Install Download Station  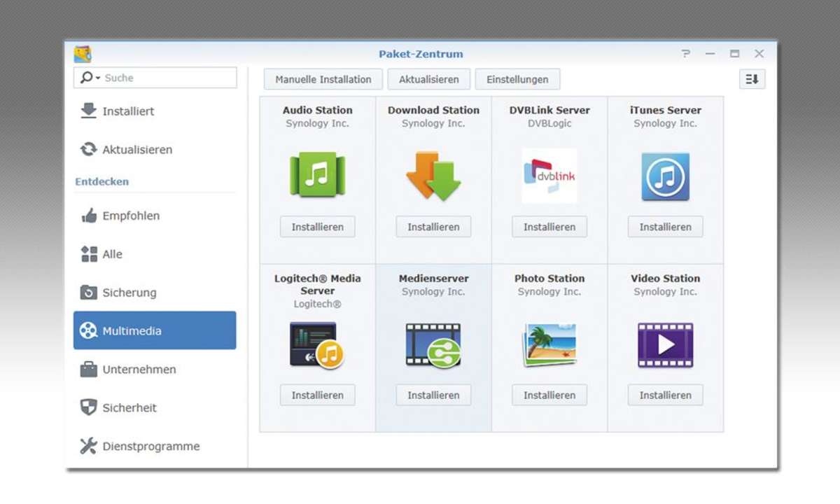point(433,227)
